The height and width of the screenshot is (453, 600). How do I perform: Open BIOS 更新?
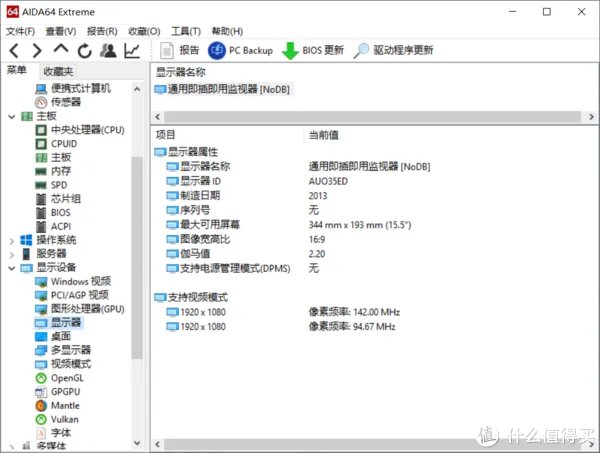pyautogui.click(x=313, y=51)
